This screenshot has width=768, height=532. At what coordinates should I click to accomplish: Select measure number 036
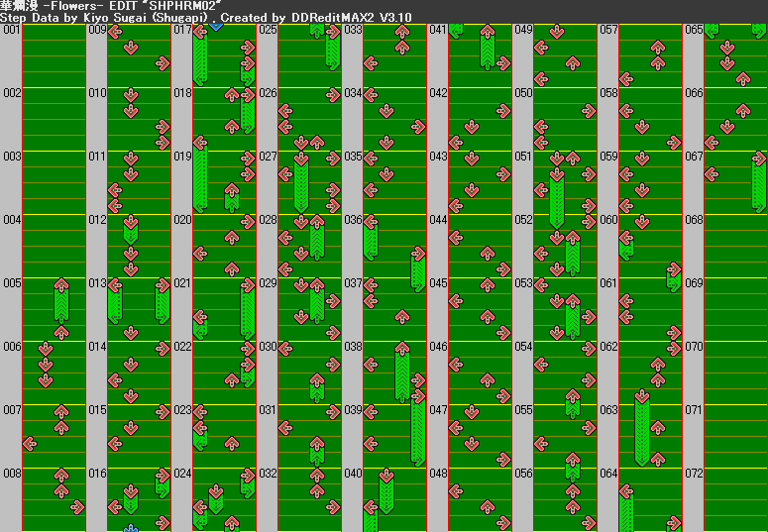pyautogui.click(x=352, y=220)
